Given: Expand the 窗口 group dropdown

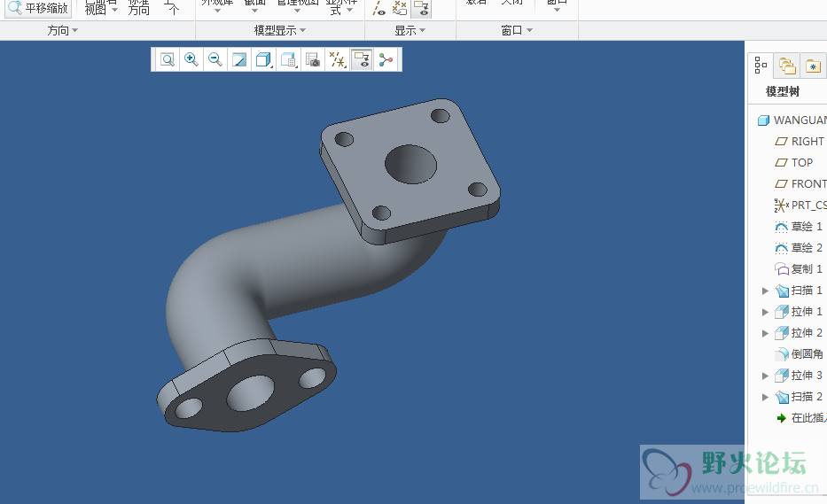Looking at the screenshot, I should click(517, 31).
